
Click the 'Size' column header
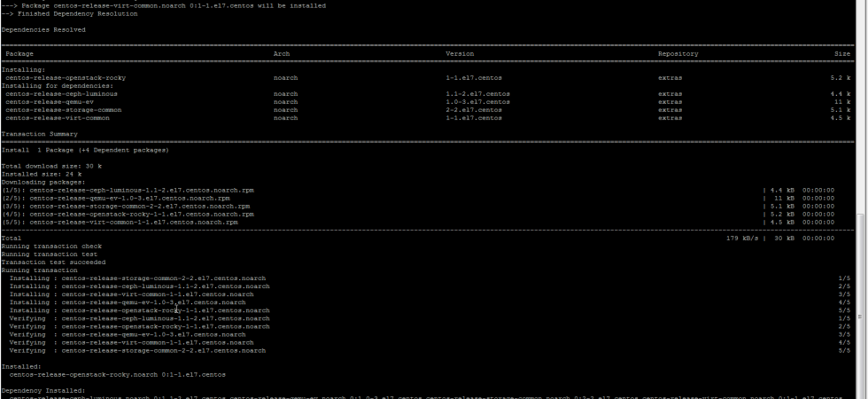(x=842, y=54)
